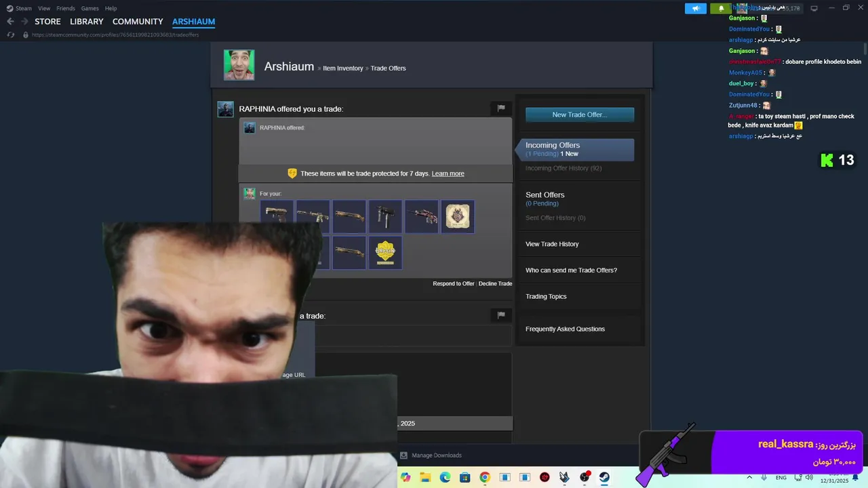The width and height of the screenshot is (868, 488).
Task: Click the chat overlay vertical scrollbar
Action: (865, 49)
